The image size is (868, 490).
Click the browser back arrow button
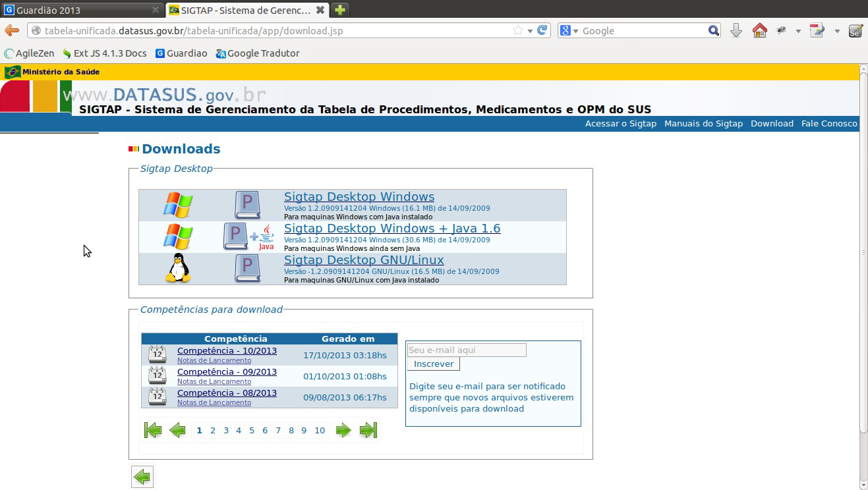(x=11, y=30)
